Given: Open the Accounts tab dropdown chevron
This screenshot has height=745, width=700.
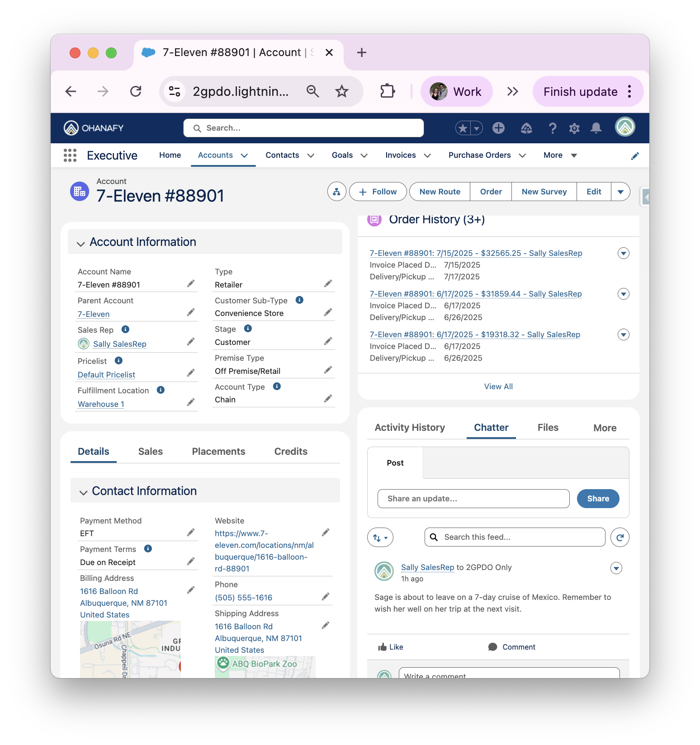Looking at the screenshot, I should (x=245, y=156).
